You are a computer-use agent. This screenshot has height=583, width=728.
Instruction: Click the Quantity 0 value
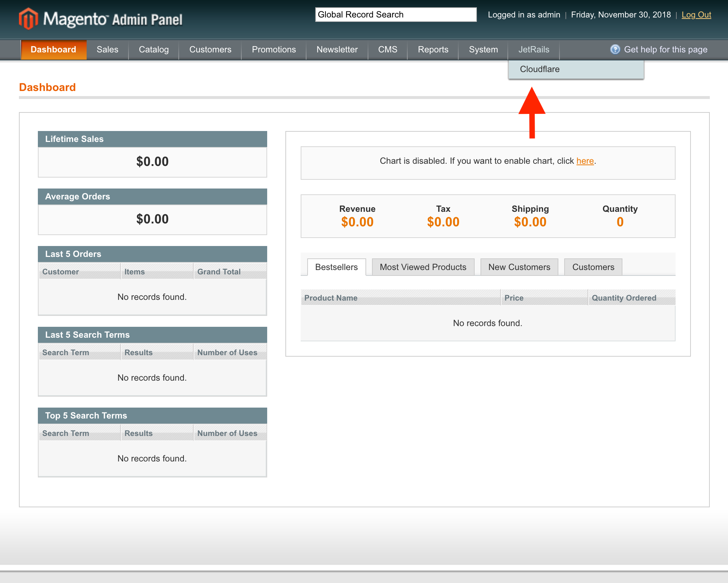[x=620, y=222]
